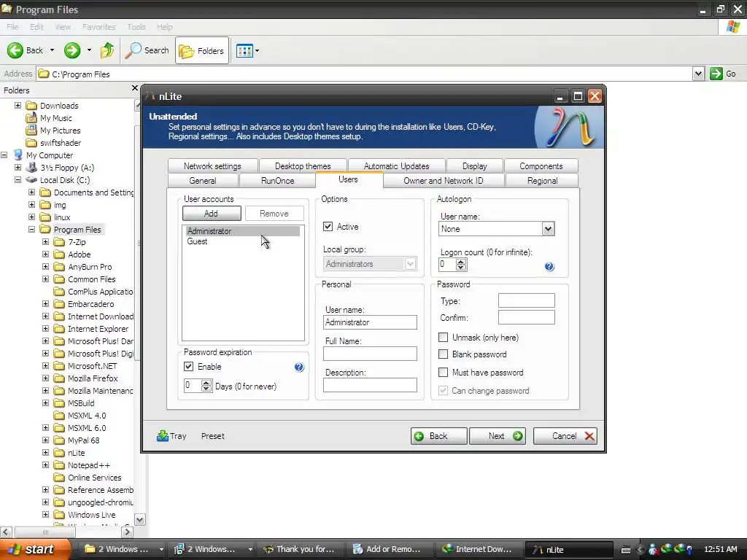Click the Start button
This screenshot has width=747, height=560.
(x=35, y=549)
